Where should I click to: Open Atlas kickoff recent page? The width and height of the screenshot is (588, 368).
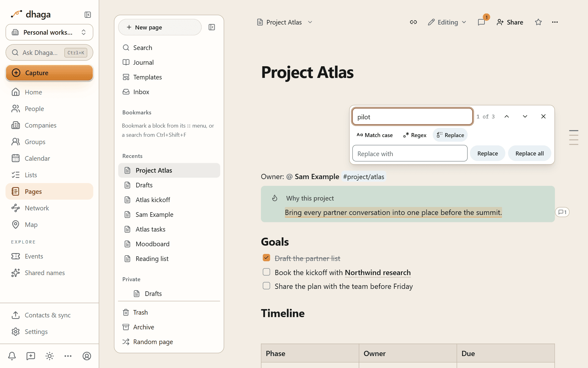click(169, 200)
